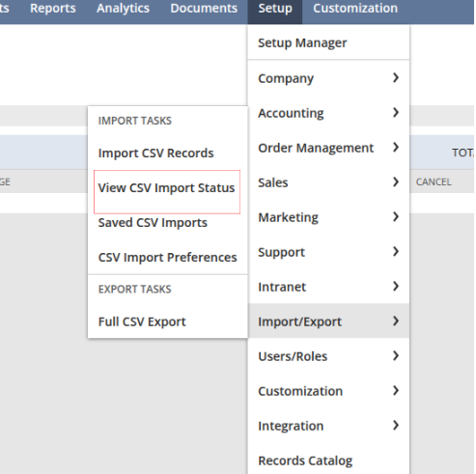Open the Documents menu
This screenshot has width=476, height=474.
(204, 9)
